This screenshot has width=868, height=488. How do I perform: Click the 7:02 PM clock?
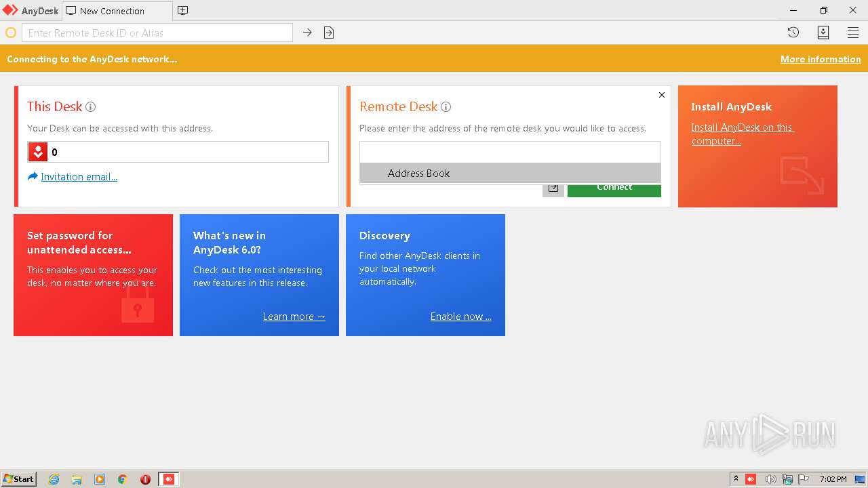coord(833,479)
